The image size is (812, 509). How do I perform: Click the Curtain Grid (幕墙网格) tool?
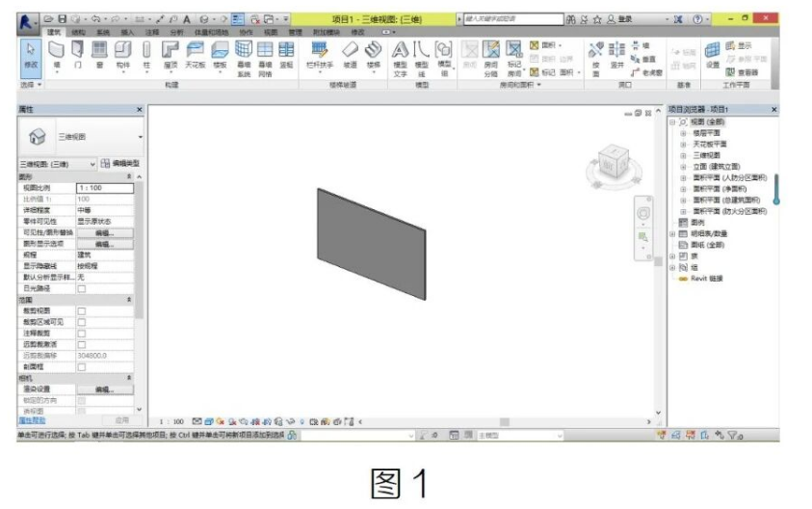265,58
